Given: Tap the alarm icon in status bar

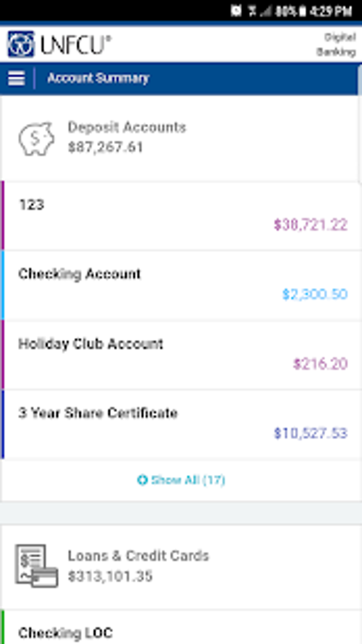Looking at the screenshot, I should (x=236, y=11).
